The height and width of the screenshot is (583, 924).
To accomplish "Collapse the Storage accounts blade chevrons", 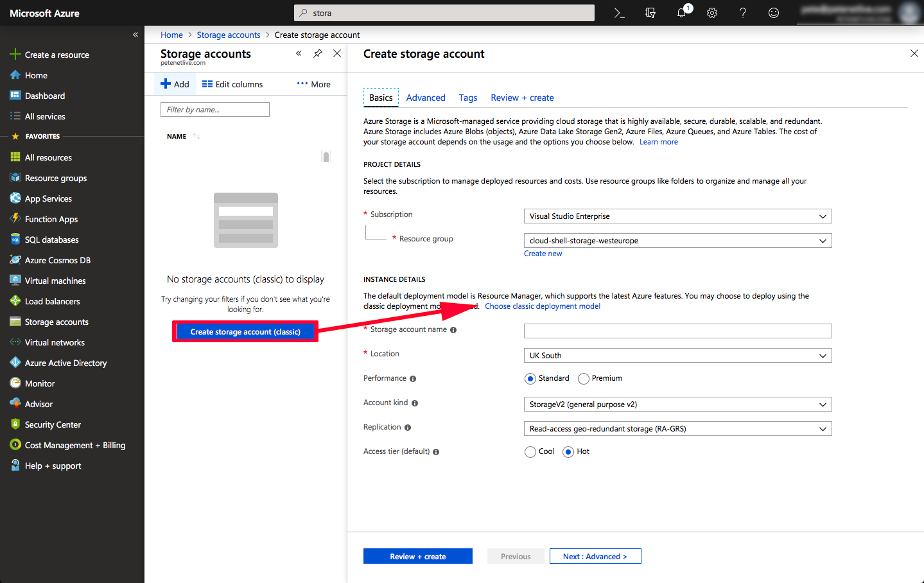I will click(x=299, y=53).
